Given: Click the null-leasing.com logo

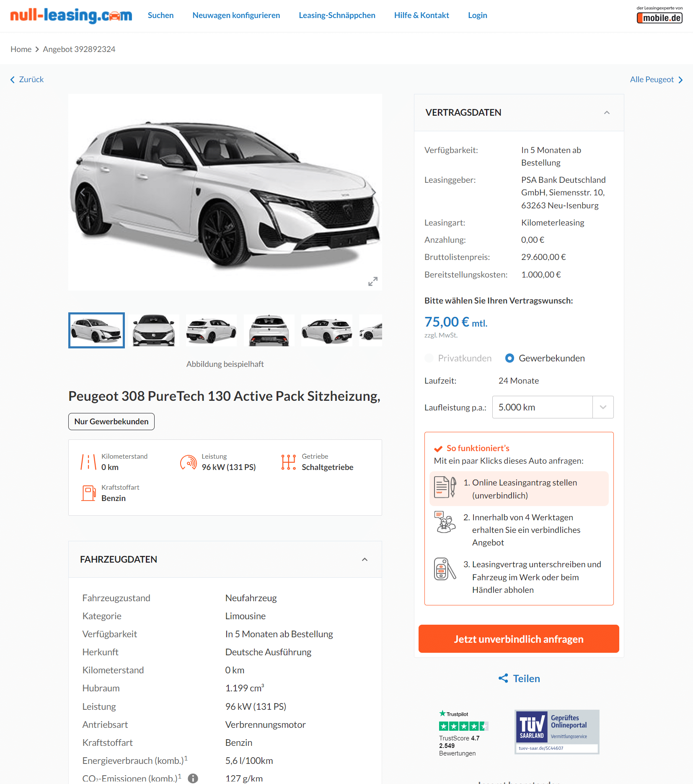Looking at the screenshot, I should (x=71, y=16).
